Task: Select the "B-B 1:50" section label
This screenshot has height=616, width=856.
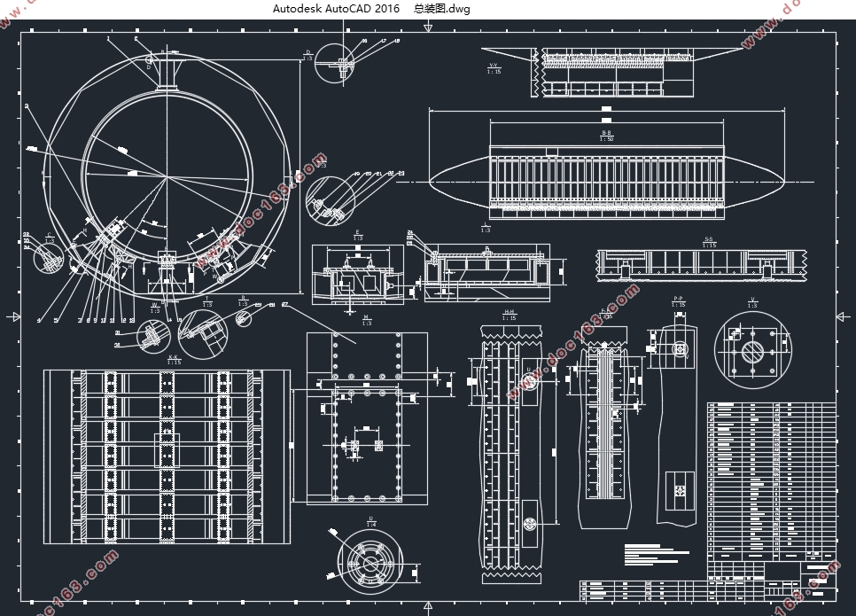Action: (606, 136)
